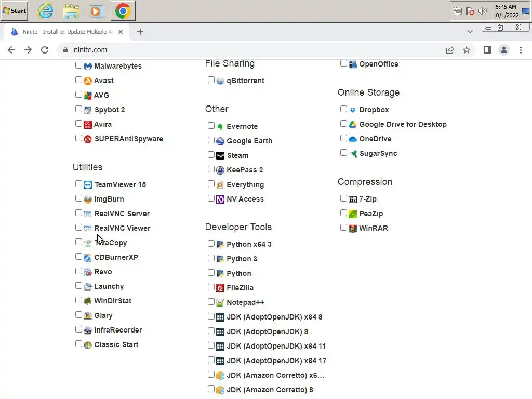
Task: Click the taskbar clock showing 6:45 AM
Action: 506,11
